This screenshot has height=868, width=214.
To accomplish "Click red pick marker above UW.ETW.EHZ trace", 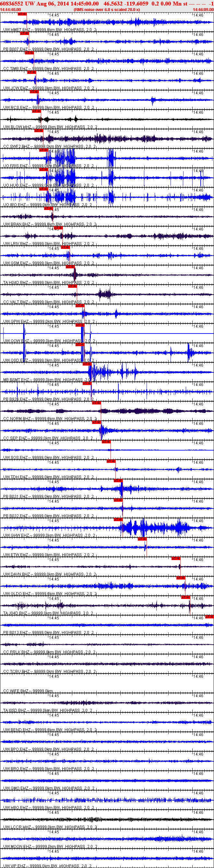I will (142, 539).
